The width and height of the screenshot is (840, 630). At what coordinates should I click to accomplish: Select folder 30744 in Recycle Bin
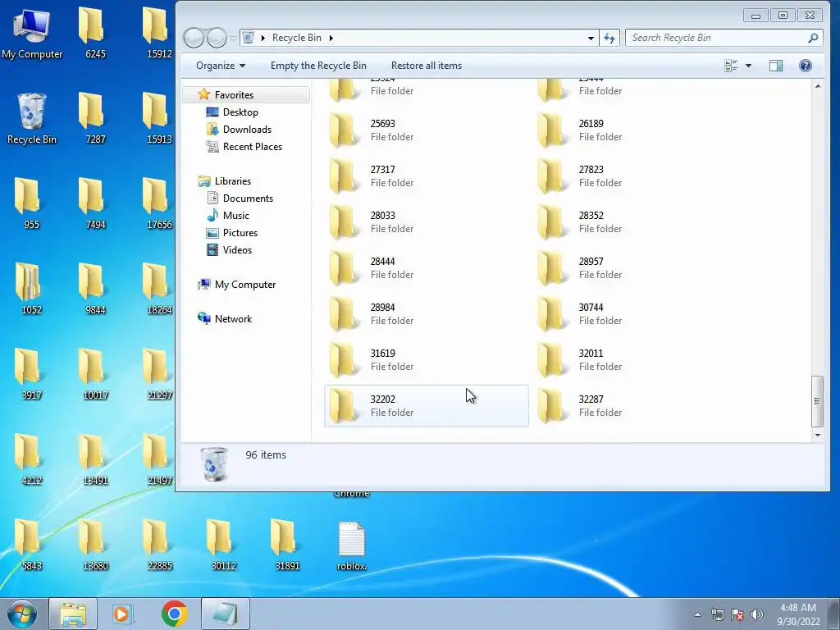tap(635, 314)
